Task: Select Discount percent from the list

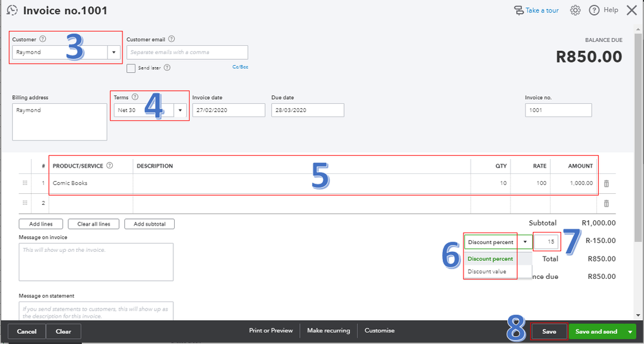Action: coord(490,258)
